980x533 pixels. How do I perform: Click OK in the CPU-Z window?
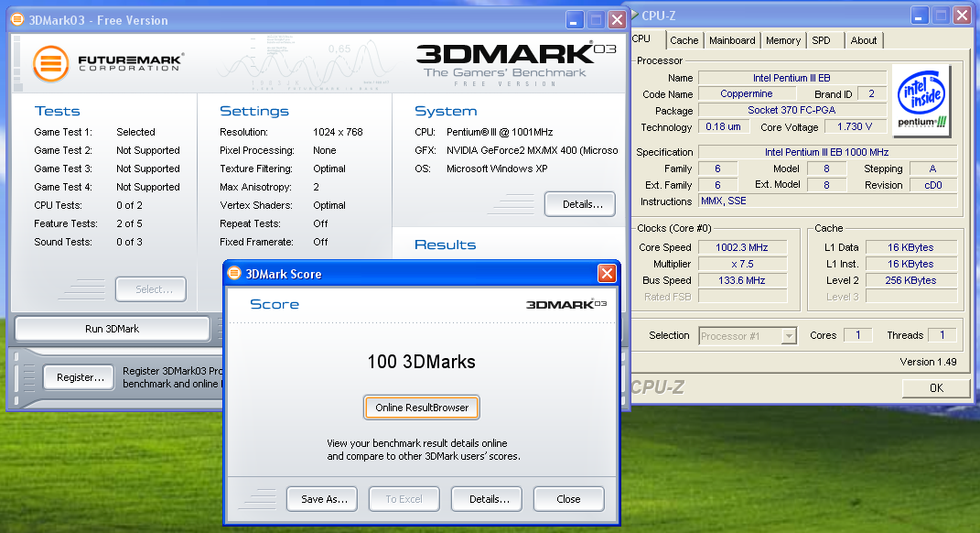tap(936, 388)
